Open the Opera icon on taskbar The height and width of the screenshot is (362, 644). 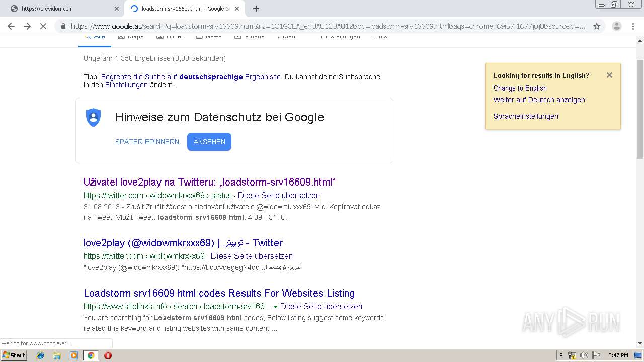click(108, 355)
